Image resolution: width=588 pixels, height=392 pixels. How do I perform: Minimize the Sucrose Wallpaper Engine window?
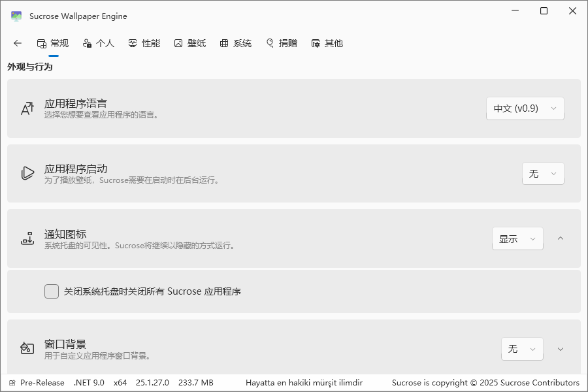pos(515,11)
